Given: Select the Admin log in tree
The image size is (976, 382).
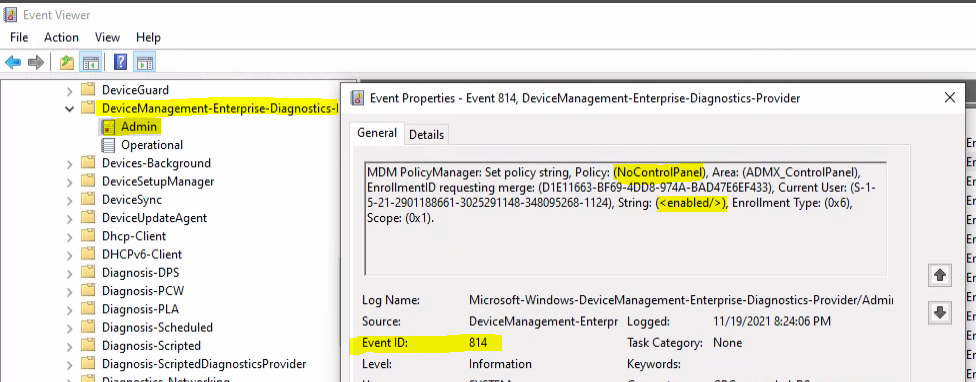Looking at the screenshot, I should click(139, 127).
